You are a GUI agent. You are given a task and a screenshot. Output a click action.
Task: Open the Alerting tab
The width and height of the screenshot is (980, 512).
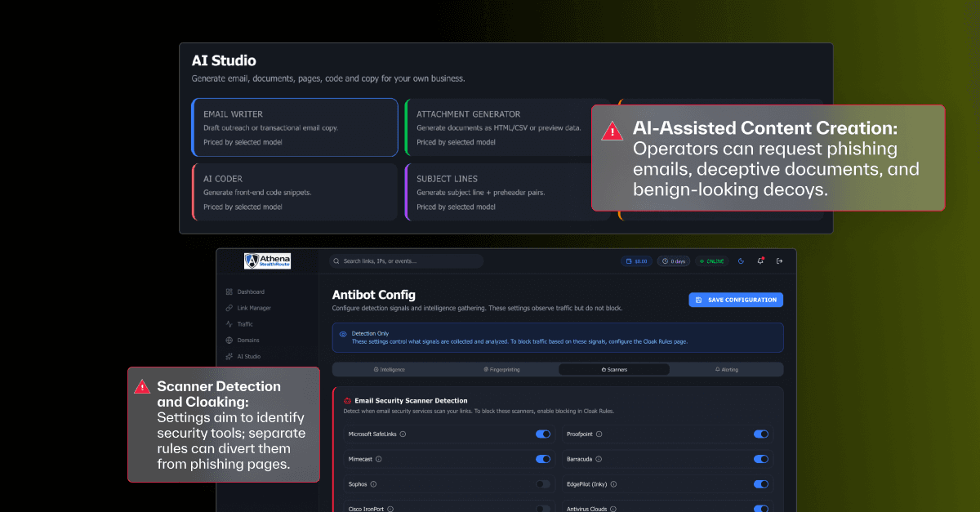coord(726,369)
